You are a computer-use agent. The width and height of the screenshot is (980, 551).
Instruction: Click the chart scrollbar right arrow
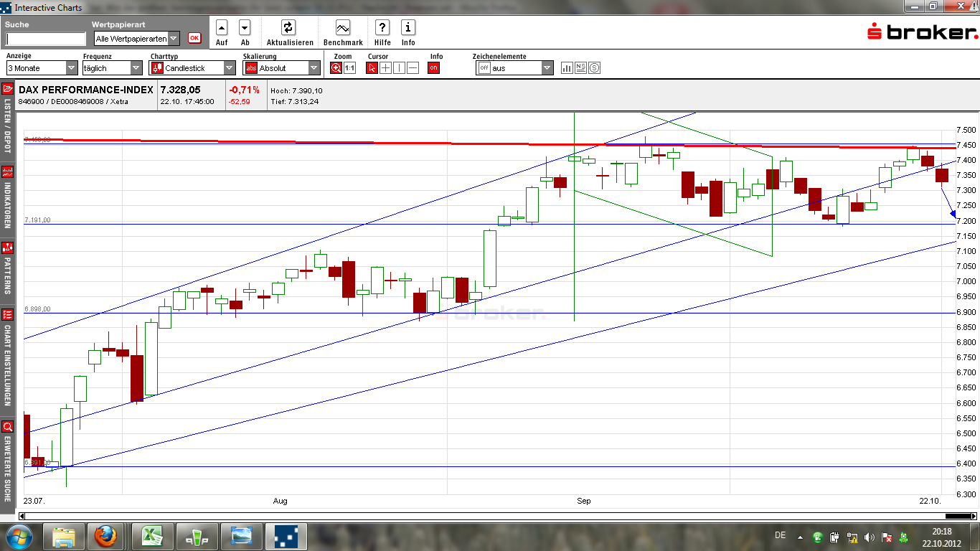tap(974, 516)
